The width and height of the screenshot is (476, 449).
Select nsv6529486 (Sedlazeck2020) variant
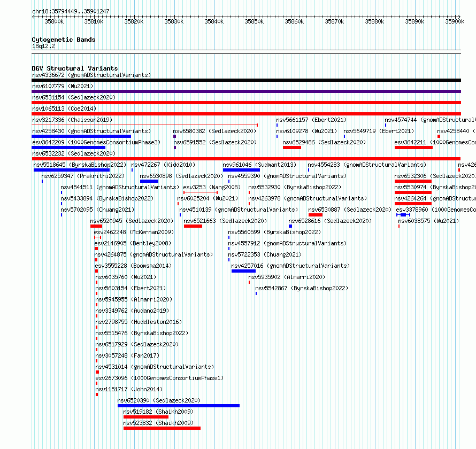tap(324, 142)
